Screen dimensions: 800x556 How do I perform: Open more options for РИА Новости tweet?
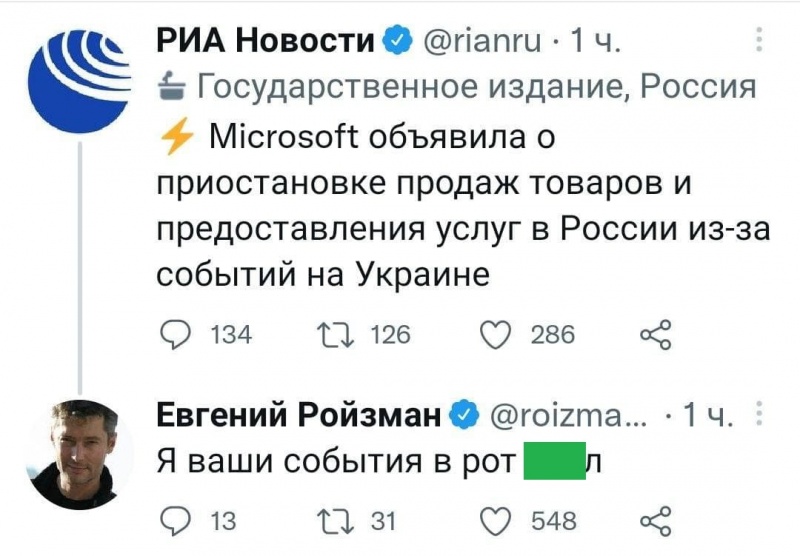pyautogui.click(x=759, y=39)
